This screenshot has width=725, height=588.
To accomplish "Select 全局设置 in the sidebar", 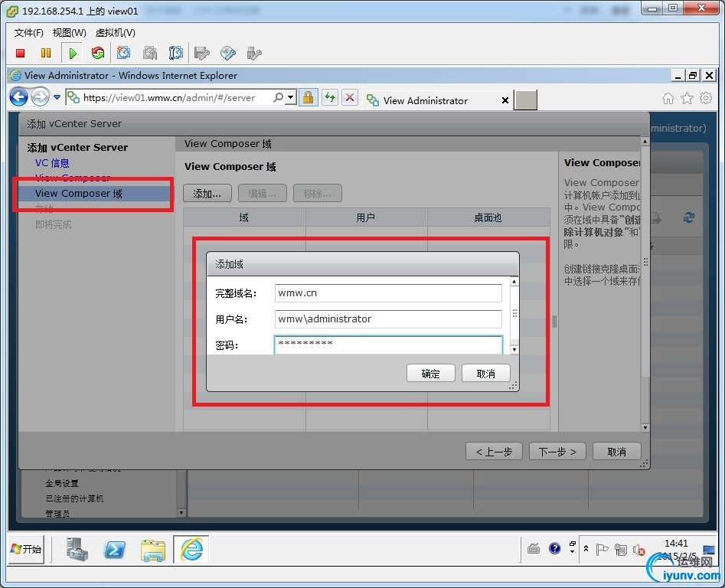I will click(x=62, y=483).
